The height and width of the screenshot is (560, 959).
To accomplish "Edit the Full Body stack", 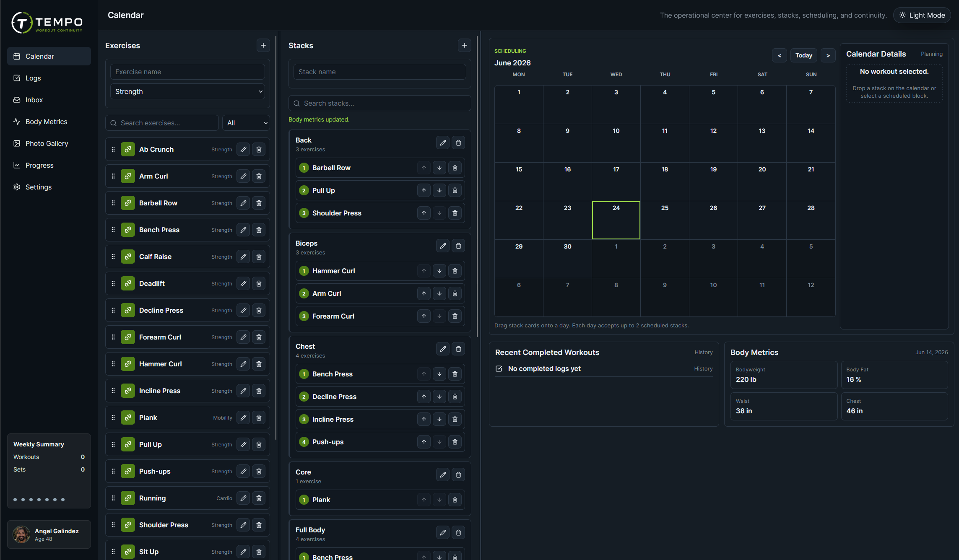I will click(443, 532).
